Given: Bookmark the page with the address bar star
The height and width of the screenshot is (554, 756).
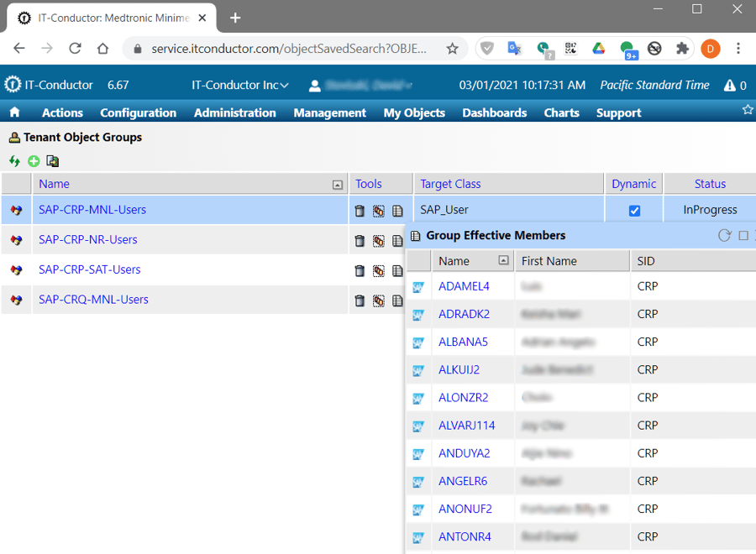Looking at the screenshot, I should pos(453,48).
